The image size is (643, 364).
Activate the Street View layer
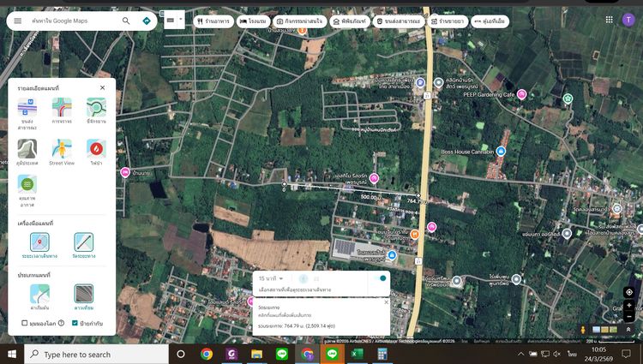pos(62,149)
